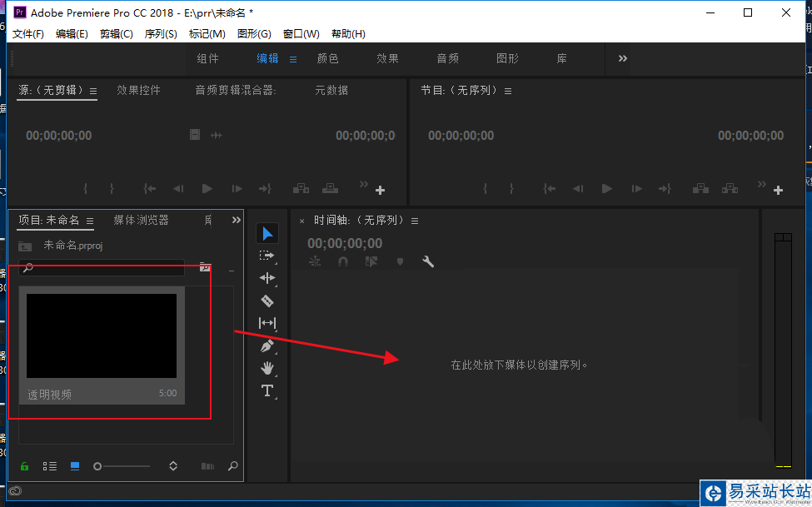Toggle Linked Selection in the timeline
Screen dimensions: 812x507
pyautogui.click(x=371, y=261)
